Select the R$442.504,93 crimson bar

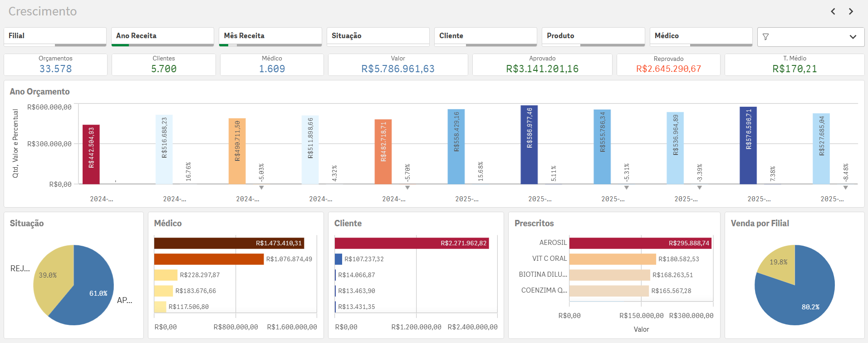click(91, 154)
